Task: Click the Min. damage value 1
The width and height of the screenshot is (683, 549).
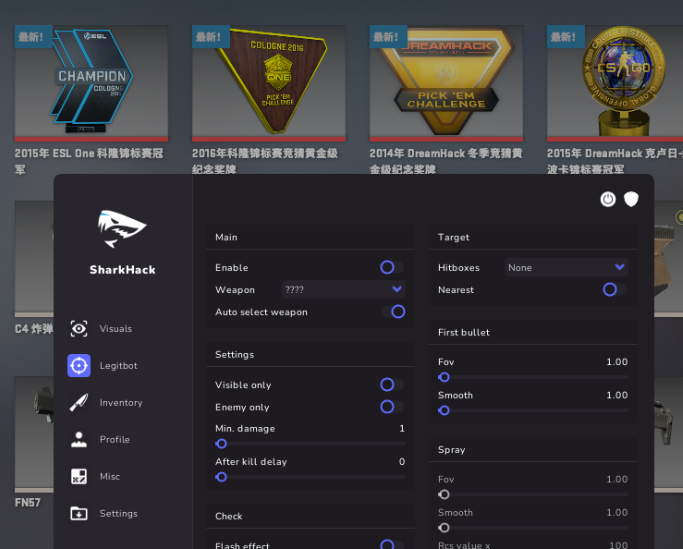Action: (402, 429)
